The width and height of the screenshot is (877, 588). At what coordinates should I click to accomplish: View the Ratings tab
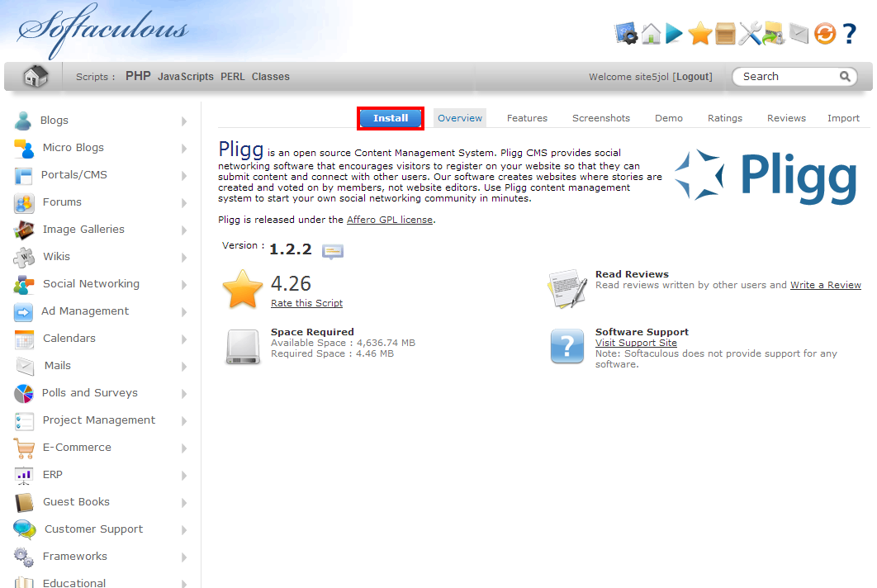[725, 118]
